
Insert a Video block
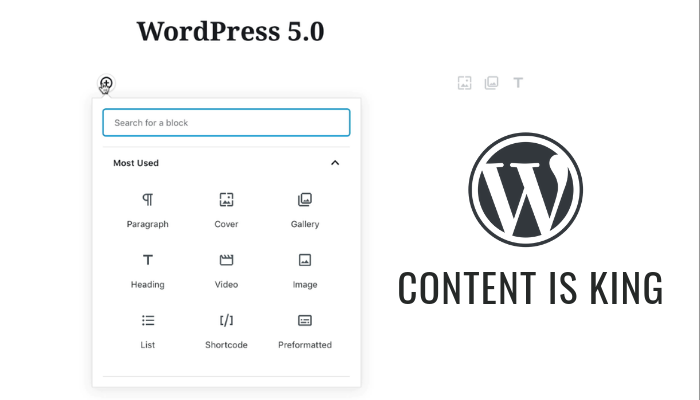tap(226, 270)
